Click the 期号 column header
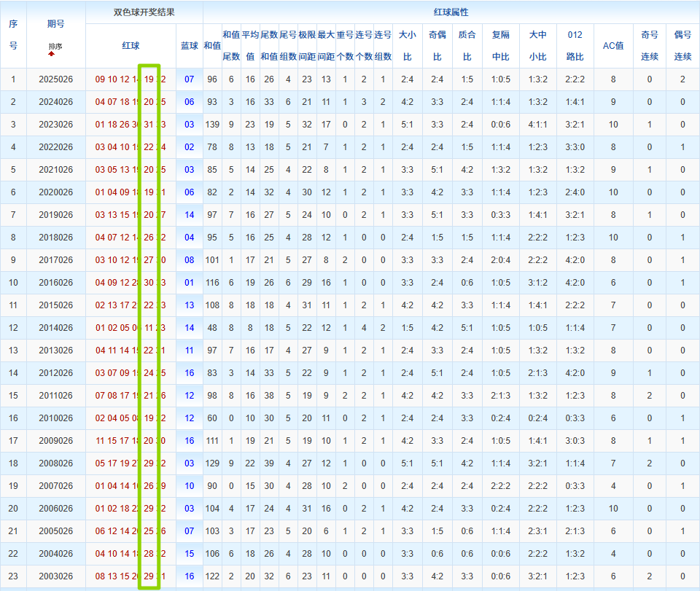700x591 pixels. pyautogui.click(x=55, y=24)
